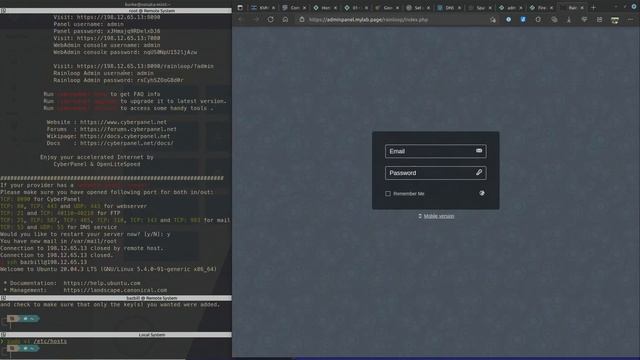Click the Password input field

pos(436,173)
